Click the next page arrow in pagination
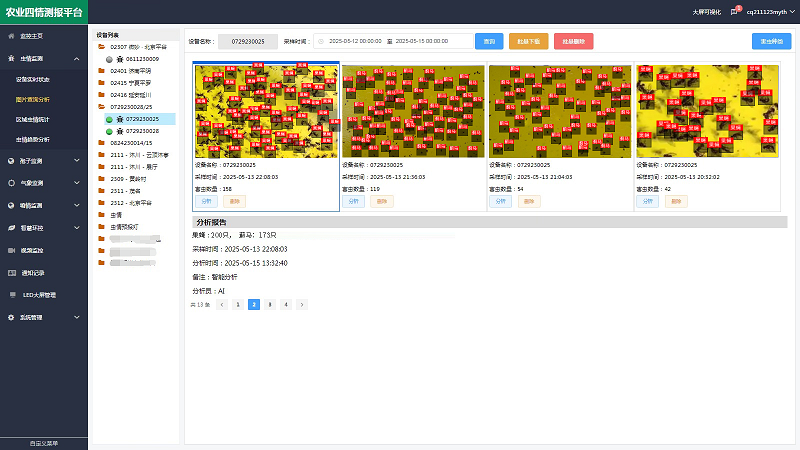This screenshot has width=800, height=450. [x=302, y=303]
